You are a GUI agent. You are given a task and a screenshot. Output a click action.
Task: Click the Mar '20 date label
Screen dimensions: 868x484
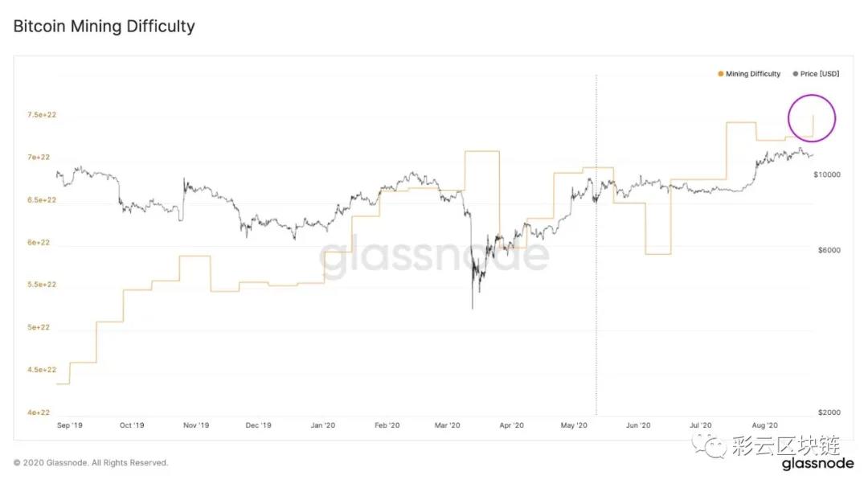(448, 425)
